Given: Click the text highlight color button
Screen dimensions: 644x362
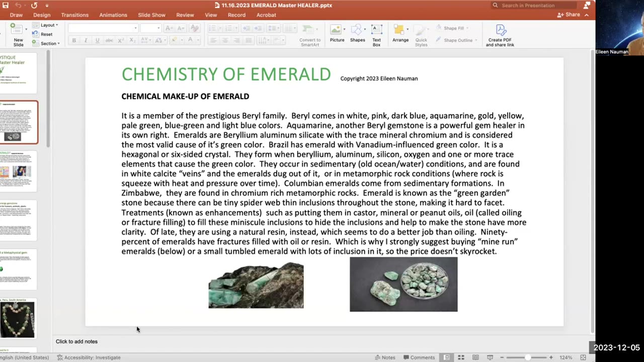Looking at the screenshot, I should tap(175, 40).
